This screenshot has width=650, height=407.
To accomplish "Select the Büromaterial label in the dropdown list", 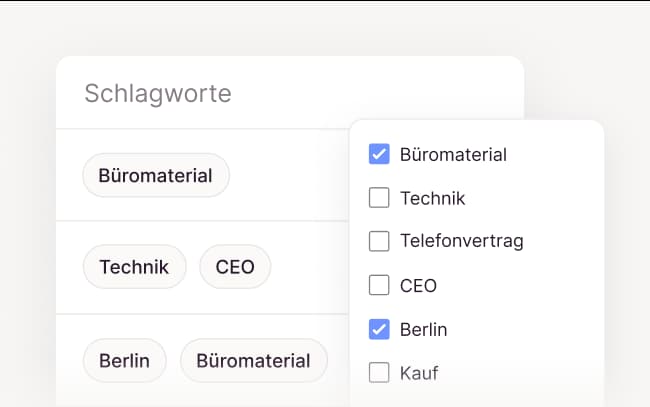I will tap(453, 155).
